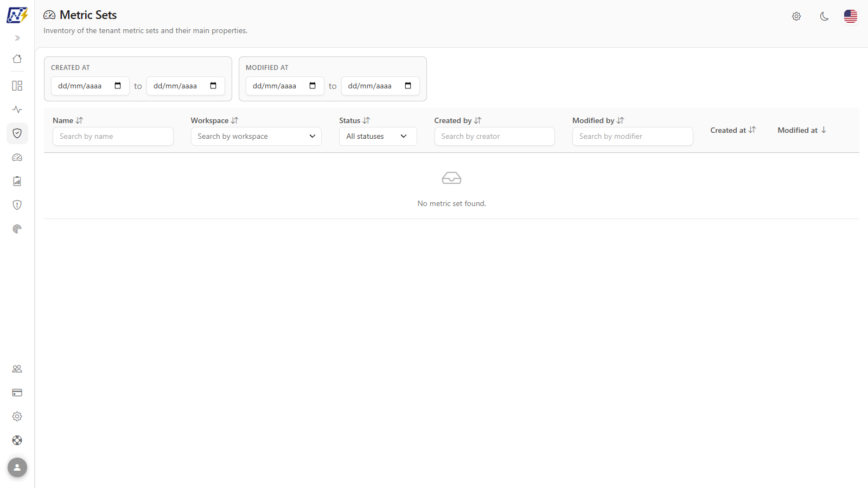Open Created At end date calendar picker
868x488 pixels.
[213, 86]
